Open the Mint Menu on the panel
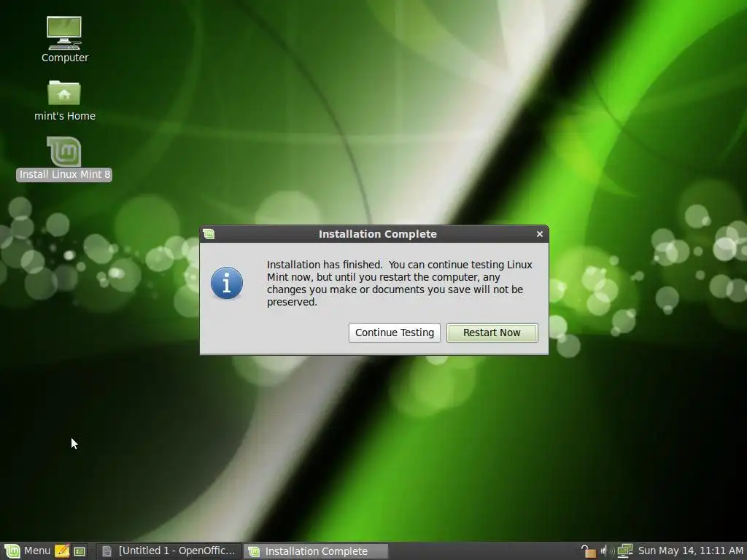This screenshot has width=747, height=560. click(x=28, y=551)
